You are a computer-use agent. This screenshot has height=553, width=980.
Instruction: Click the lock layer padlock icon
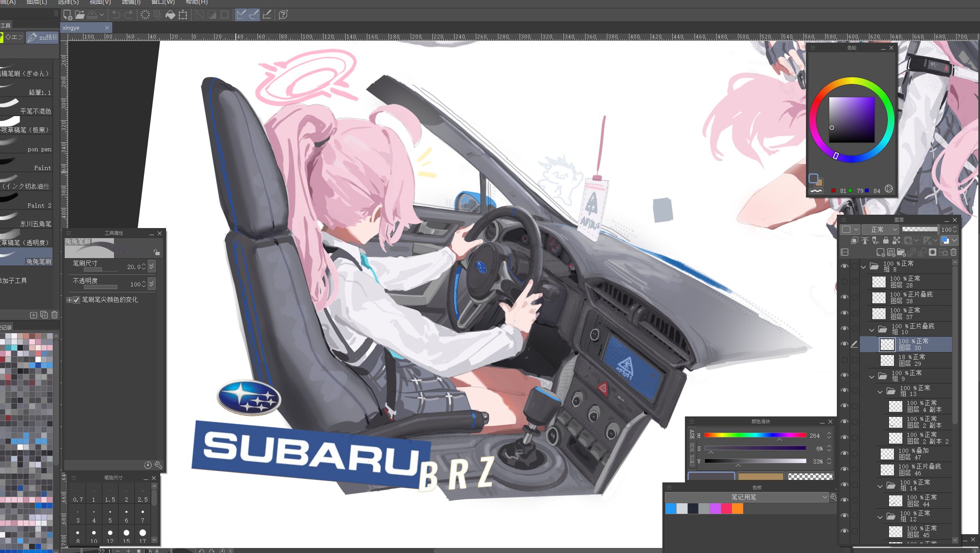[x=886, y=241]
